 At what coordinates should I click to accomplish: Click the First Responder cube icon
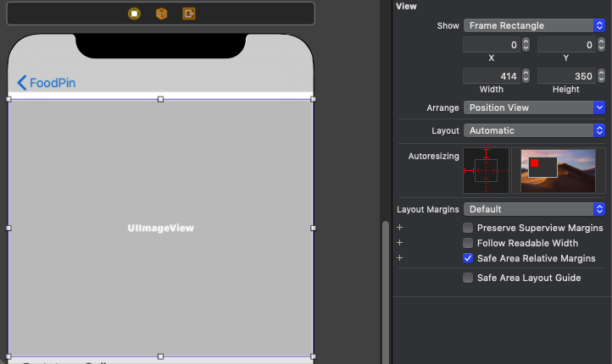(161, 14)
